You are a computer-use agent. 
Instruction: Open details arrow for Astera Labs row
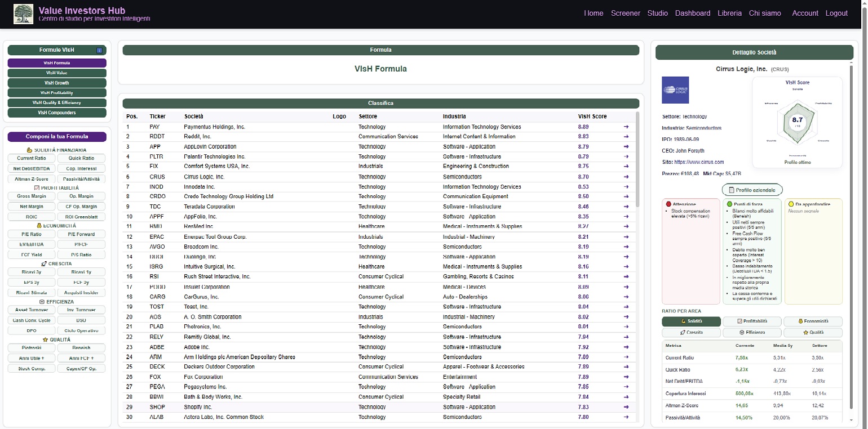point(626,417)
